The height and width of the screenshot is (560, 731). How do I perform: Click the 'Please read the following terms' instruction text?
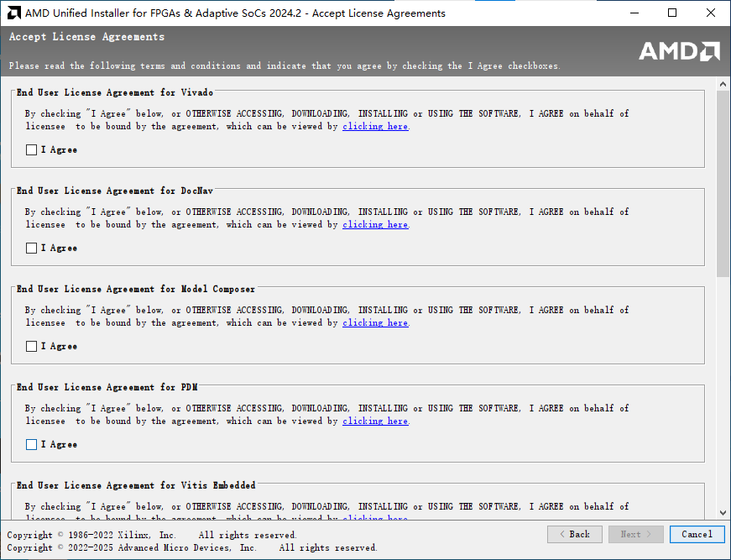285,65
